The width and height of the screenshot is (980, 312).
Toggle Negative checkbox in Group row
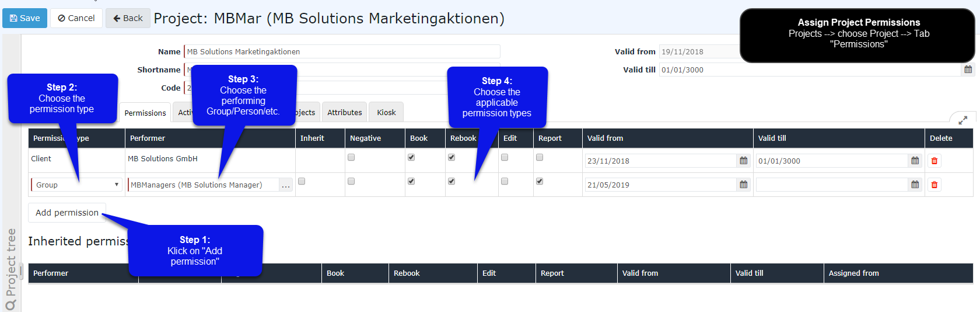[x=351, y=181]
